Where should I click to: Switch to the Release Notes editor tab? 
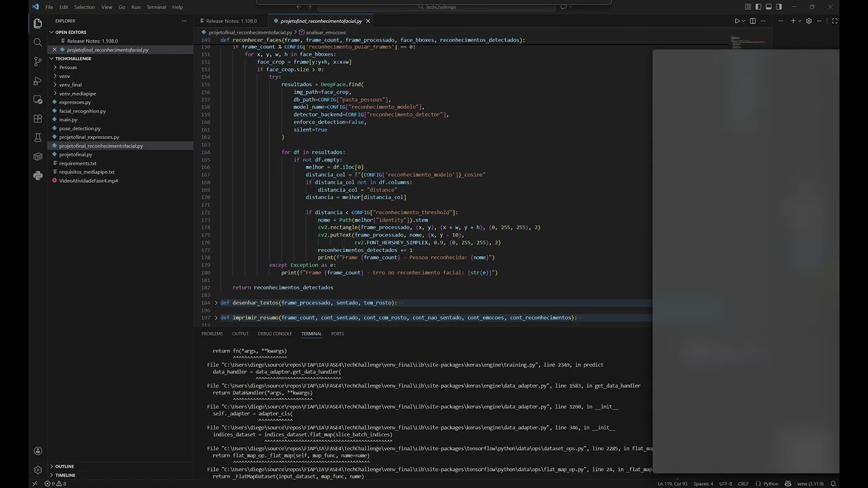pos(231,21)
